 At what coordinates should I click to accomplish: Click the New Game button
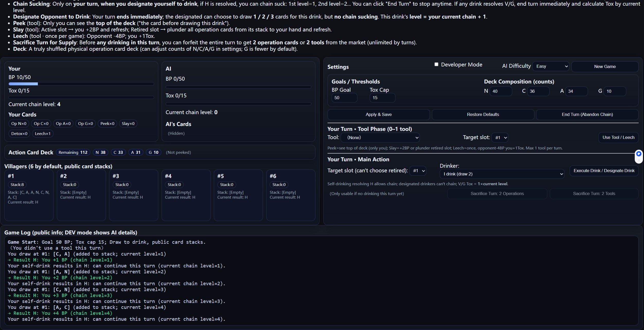[x=605, y=66]
